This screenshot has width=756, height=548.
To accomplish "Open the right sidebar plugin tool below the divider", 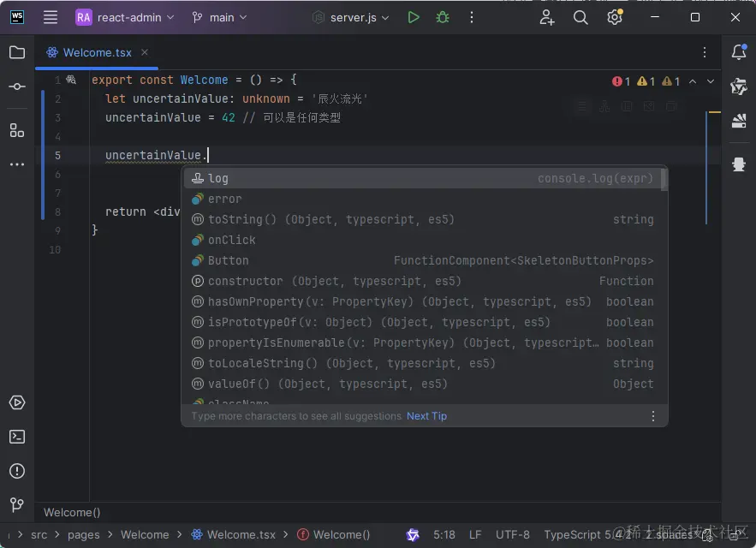I will [x=739, y=164].
